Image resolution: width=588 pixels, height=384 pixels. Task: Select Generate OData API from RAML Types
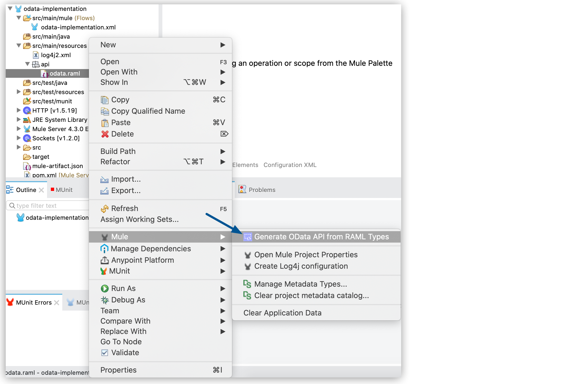pyautogui.click(x=321, y=237)
